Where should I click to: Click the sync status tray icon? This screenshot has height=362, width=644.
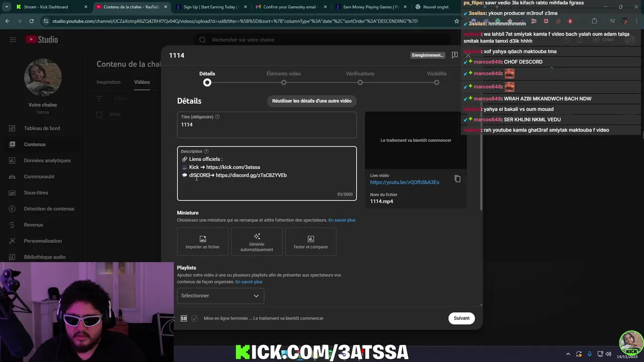[579, 354]
